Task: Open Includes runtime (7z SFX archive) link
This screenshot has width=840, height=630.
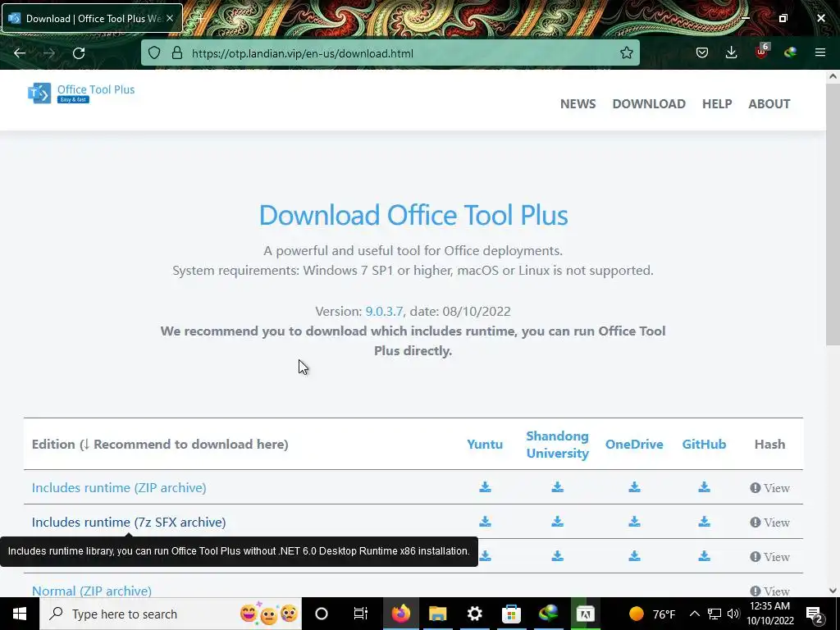Action: tap(129, 522)
